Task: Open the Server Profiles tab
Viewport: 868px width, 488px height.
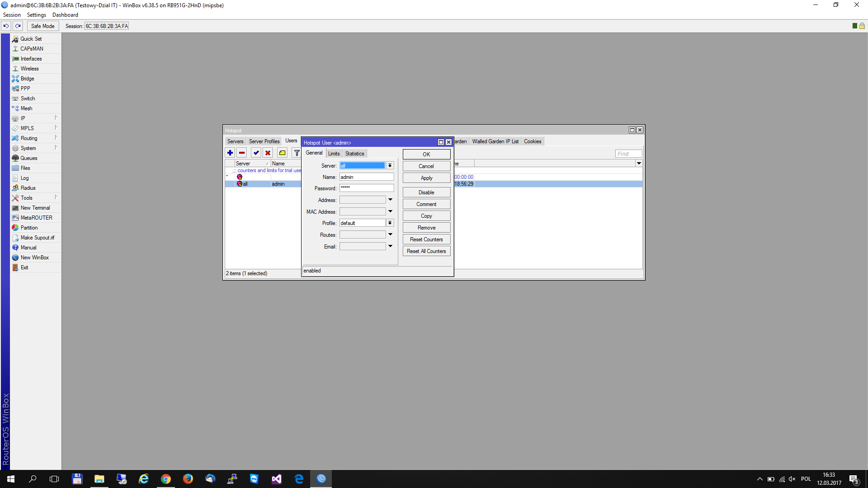Action: pyautogui.click(x=264, y=141)
